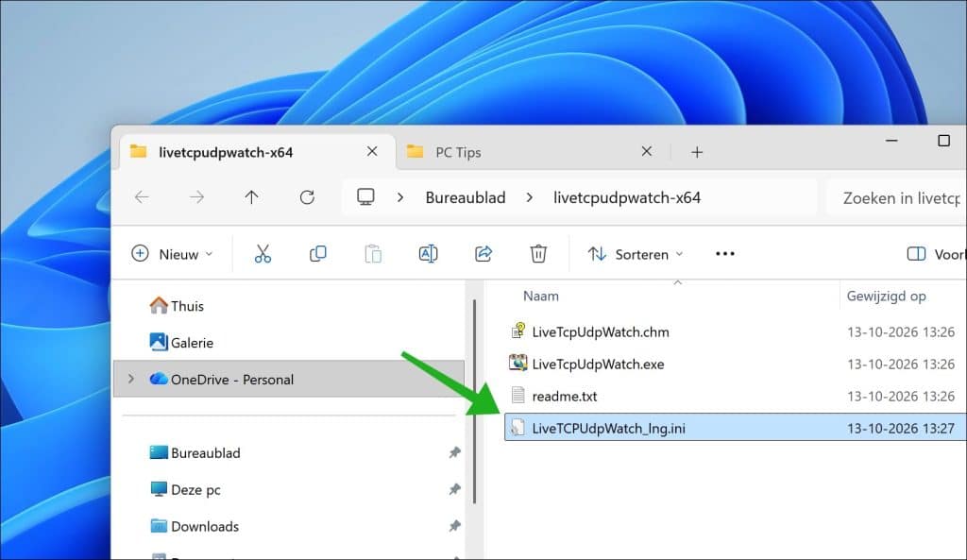Click the Rename toolbar icon
Image resolution: width=967 pixels, height=560 pixels.
(x=428, y=253)
